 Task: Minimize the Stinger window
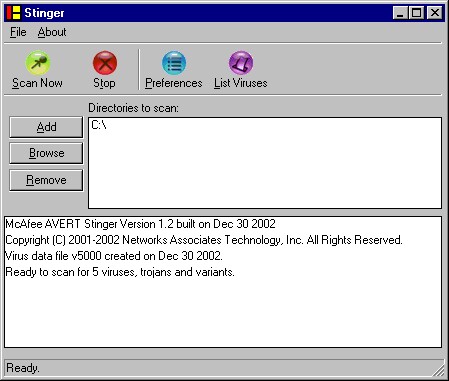[400, 13]
